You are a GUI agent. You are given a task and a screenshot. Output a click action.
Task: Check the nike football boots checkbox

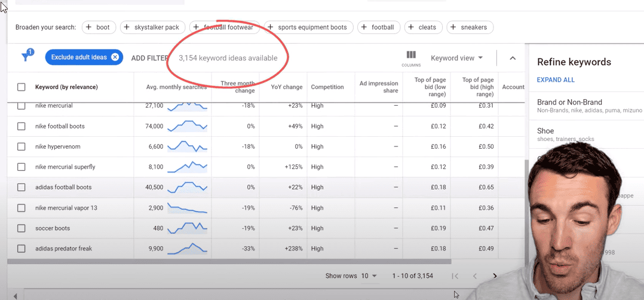click(x=22, y=126)
